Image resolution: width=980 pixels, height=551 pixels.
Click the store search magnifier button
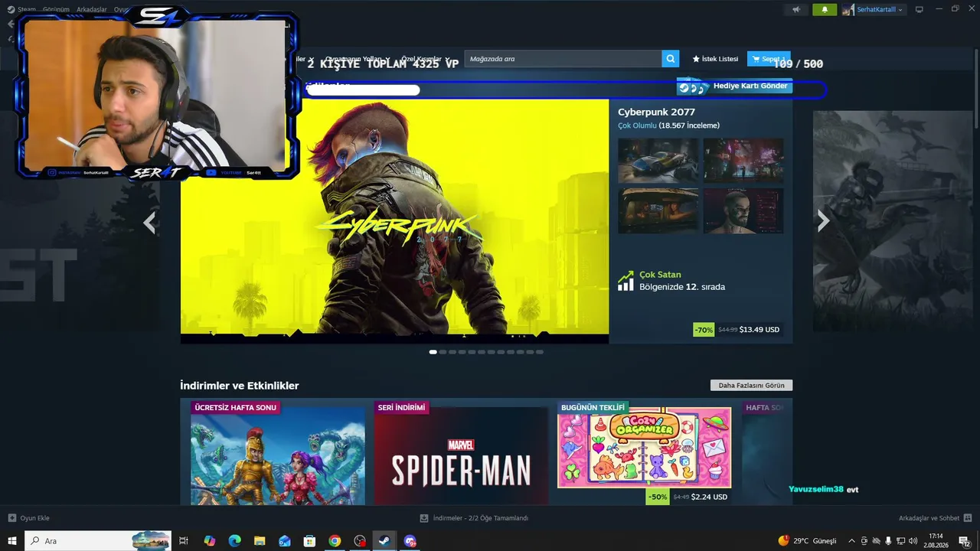(x=671, y=59)
